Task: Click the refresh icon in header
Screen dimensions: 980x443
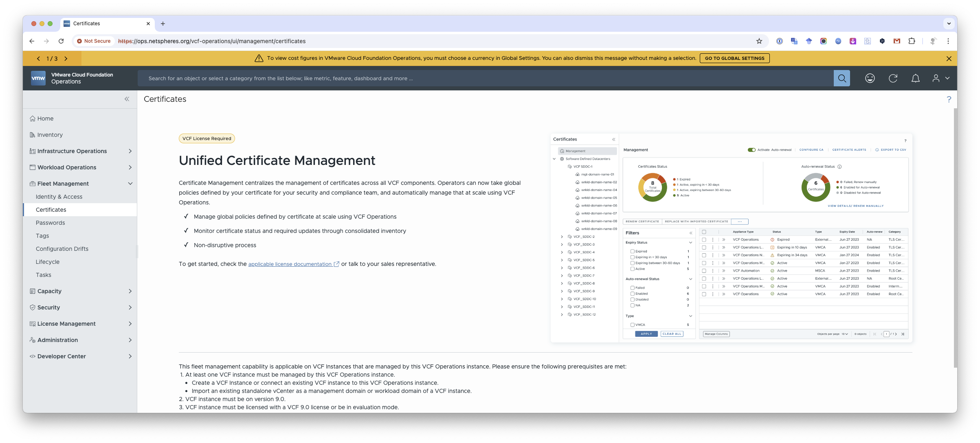Action: click(x=893, y=78)
